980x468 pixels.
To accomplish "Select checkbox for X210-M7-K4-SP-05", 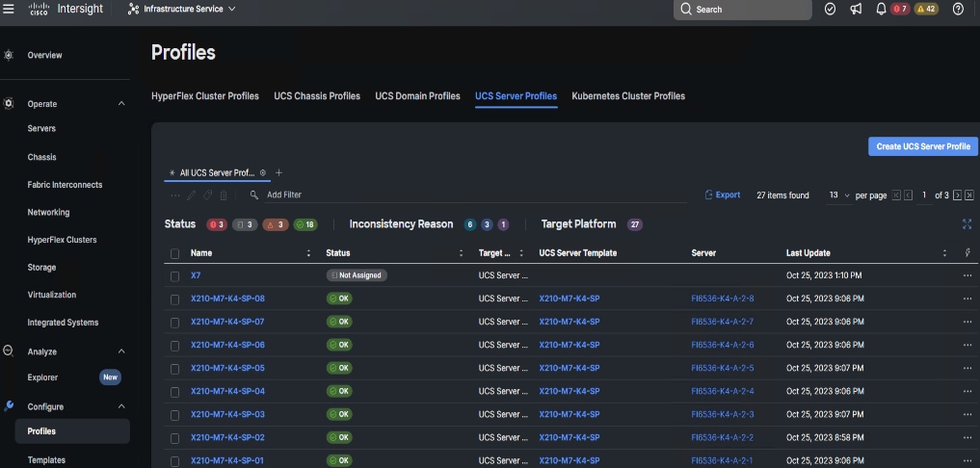I will tap(175, 369).
